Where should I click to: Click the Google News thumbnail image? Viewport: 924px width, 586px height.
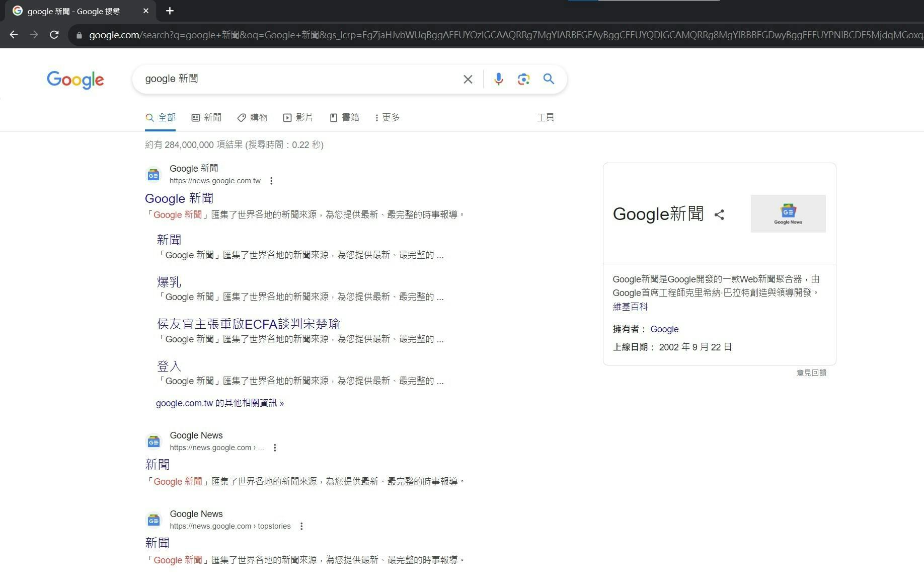[x=788, y=213]
